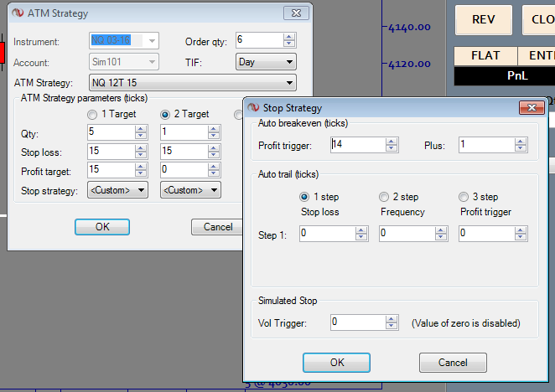Click Step 1 Profit trigger field
The image size is (555, 392).
pos(487,234)
